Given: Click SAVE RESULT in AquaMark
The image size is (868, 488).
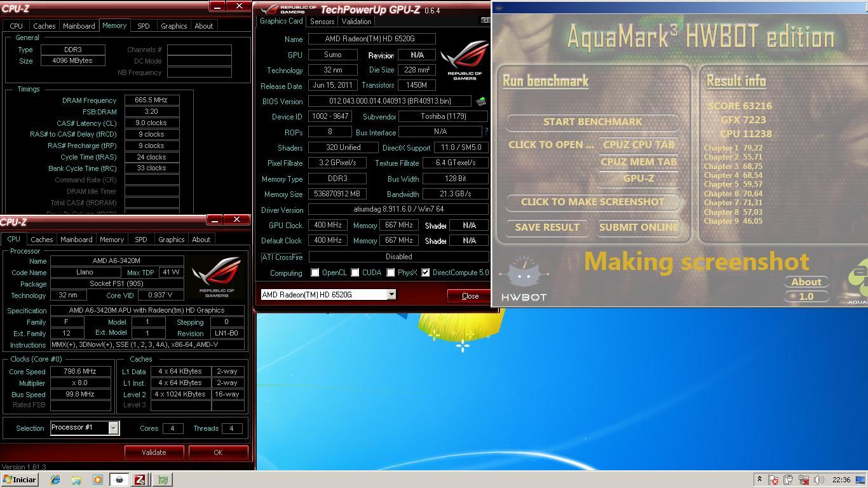Looking at the screenshot, I should pos(547,227).
